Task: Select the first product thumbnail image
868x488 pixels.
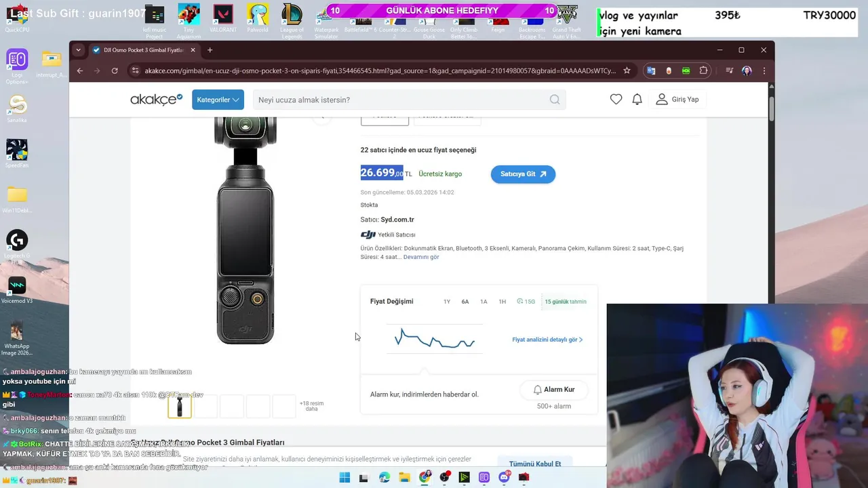Action: [x=180, y=407]
